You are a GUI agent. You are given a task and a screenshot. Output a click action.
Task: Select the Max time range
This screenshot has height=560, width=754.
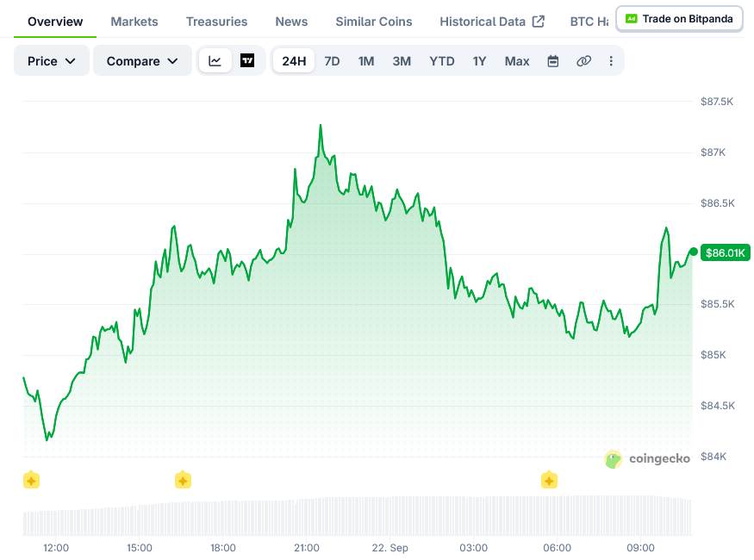coord(517,61)
